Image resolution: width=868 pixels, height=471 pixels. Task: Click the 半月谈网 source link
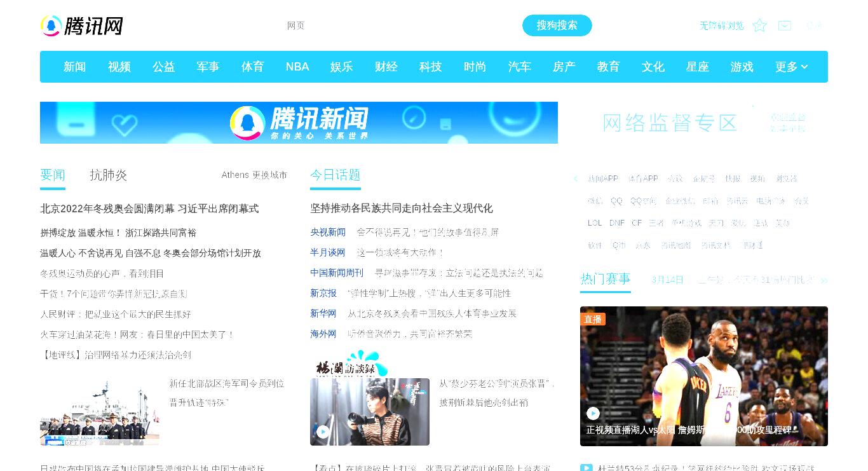coord(328,253)
